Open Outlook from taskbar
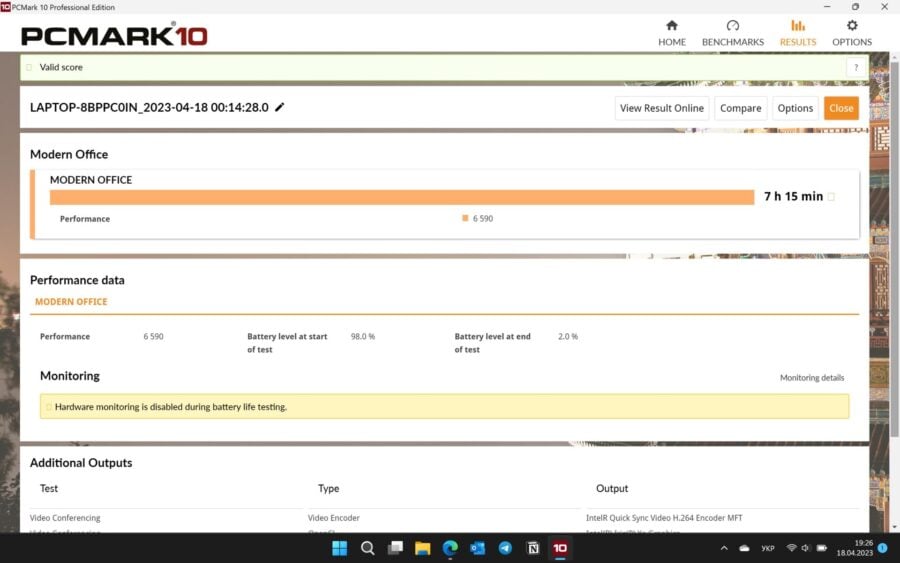Image resolution: width=900 pixels, height=563 pixels. [x=478, y=548]
